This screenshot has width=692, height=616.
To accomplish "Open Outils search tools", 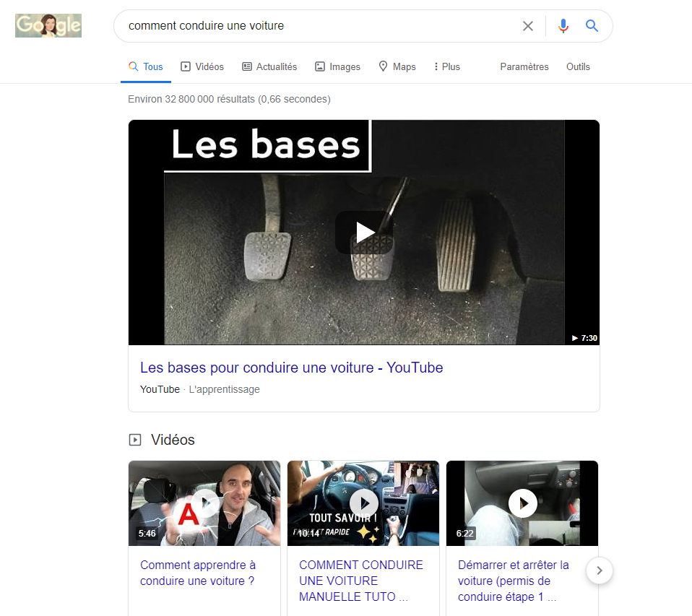I will click(578, 66).
